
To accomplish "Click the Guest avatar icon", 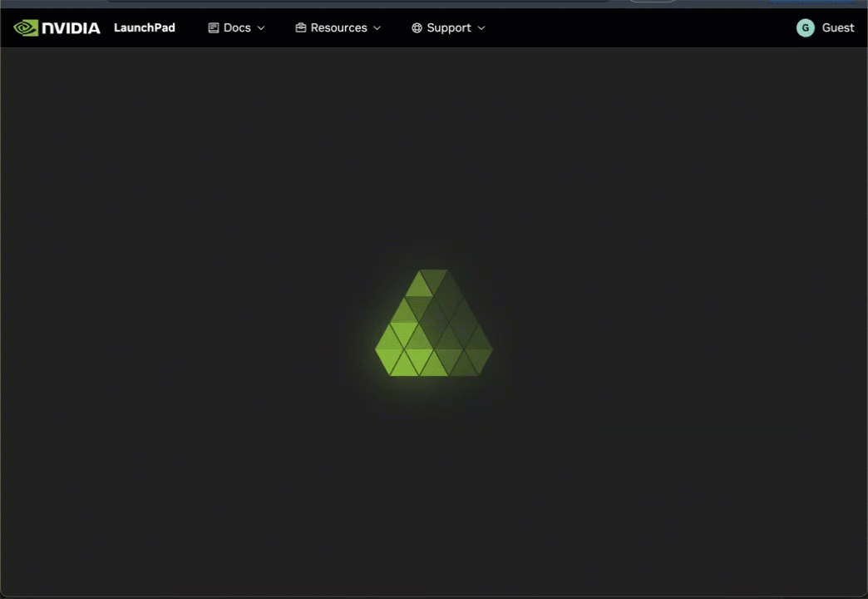I will click(806, 27).
